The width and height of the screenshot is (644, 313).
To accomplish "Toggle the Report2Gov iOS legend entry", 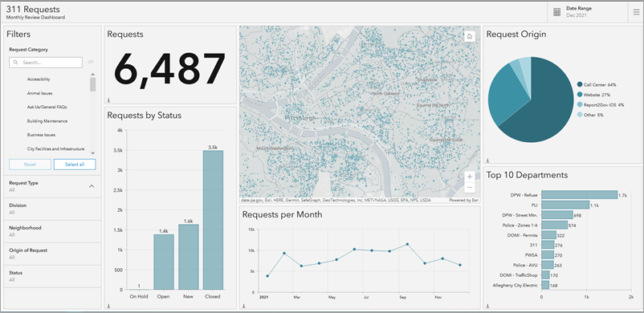I will pyautogui.click(x=601, y=105).
